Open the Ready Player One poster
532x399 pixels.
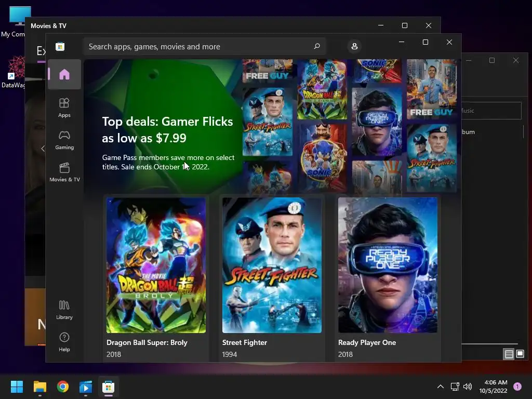tap(388, 265)
